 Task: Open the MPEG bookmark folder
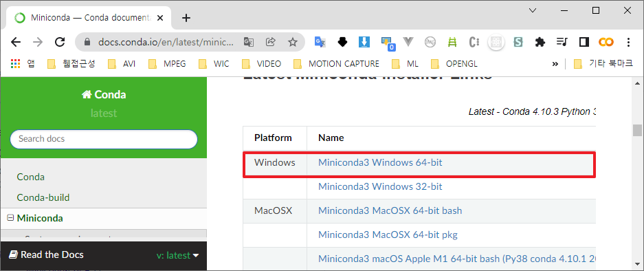pos(166,64)
